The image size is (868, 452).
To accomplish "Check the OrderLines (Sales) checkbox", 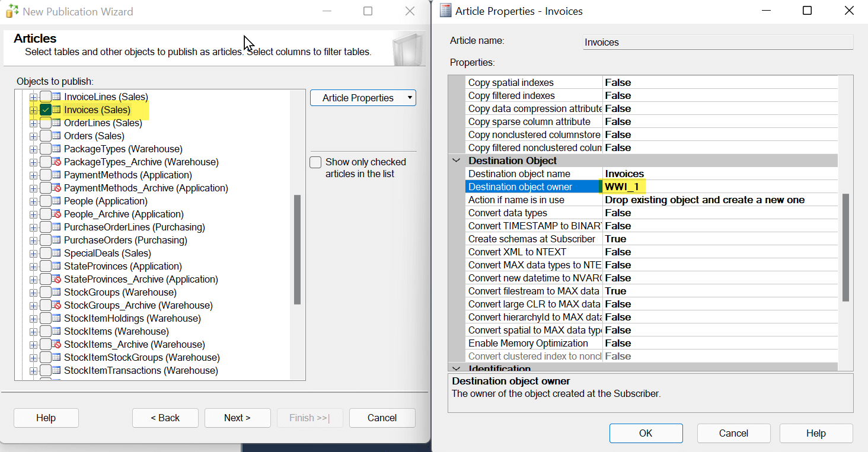I will pos(46,123).
